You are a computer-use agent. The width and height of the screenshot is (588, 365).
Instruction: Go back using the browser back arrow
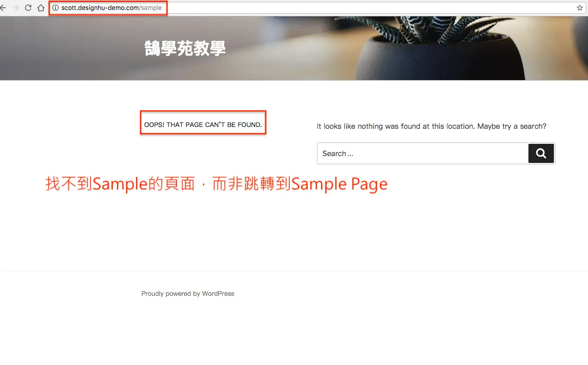pyautogui.click(x=3, y=8)
